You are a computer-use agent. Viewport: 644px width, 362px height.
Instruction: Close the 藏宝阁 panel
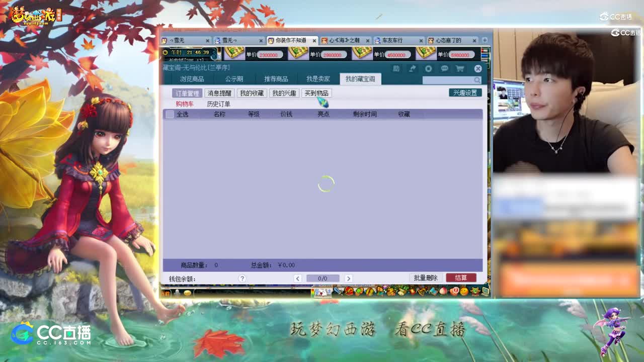pyautogui.click(x=478, y=68)
